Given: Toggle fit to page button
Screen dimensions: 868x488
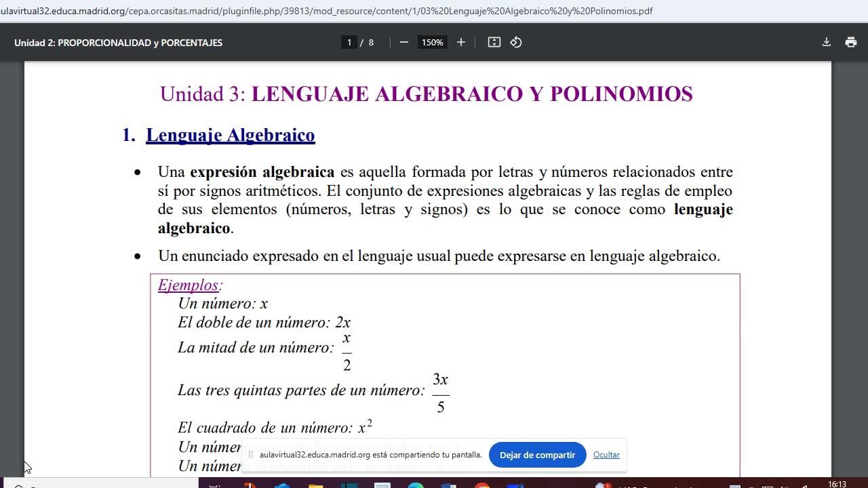Looking at the screenshot, I should pos(494,42).
